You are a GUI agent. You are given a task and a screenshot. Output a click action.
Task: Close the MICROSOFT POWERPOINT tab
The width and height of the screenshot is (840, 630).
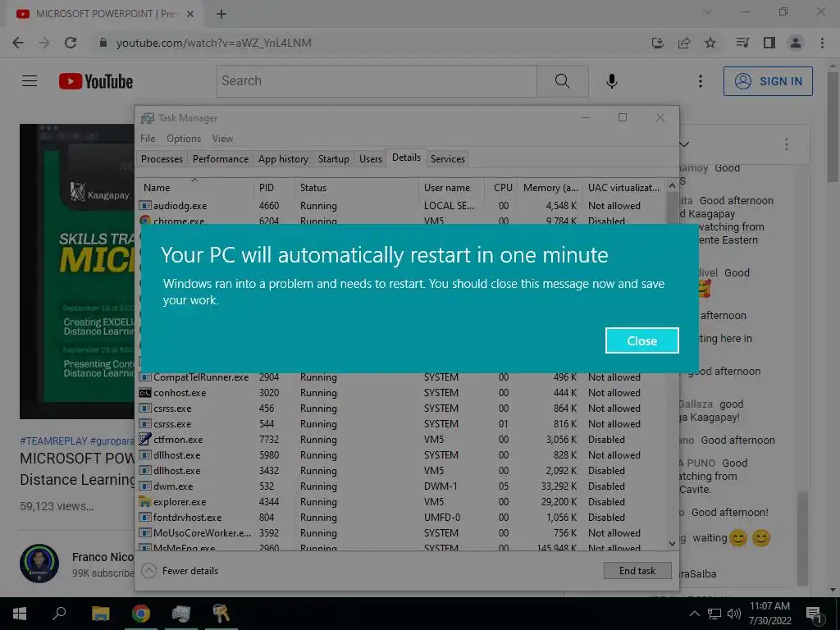pyautogui.click(x=190, y=14)
